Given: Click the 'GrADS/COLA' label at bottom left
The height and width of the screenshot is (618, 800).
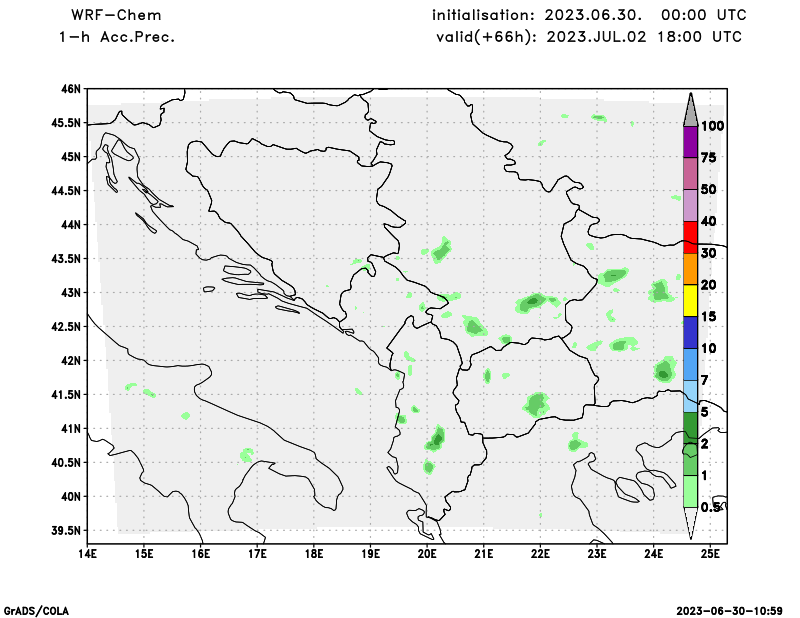Looking at the screenshot, I should pyautogui.click(x=36, y=611).
